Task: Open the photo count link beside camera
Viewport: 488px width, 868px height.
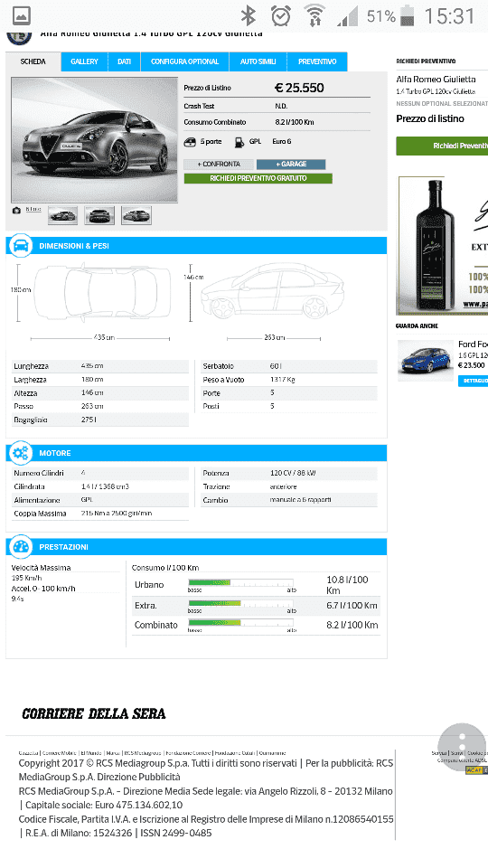Action: pos(33,209)
